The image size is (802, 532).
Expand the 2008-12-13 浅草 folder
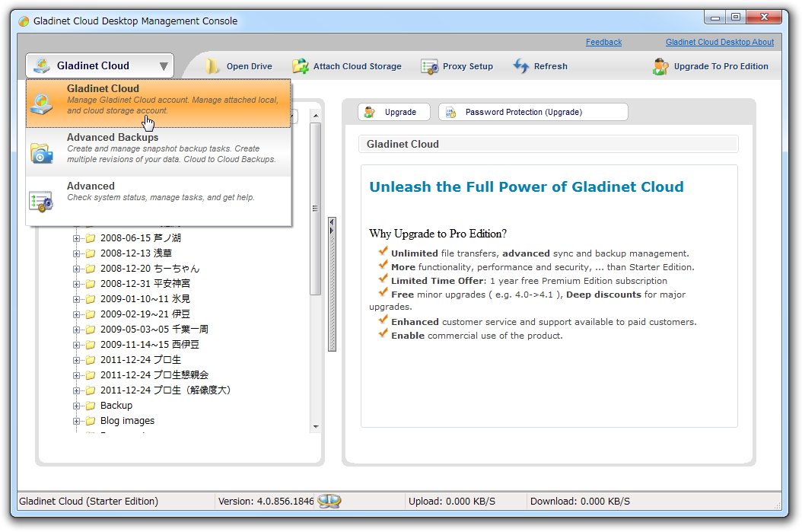pyautogui.click(x=76, y=253)
